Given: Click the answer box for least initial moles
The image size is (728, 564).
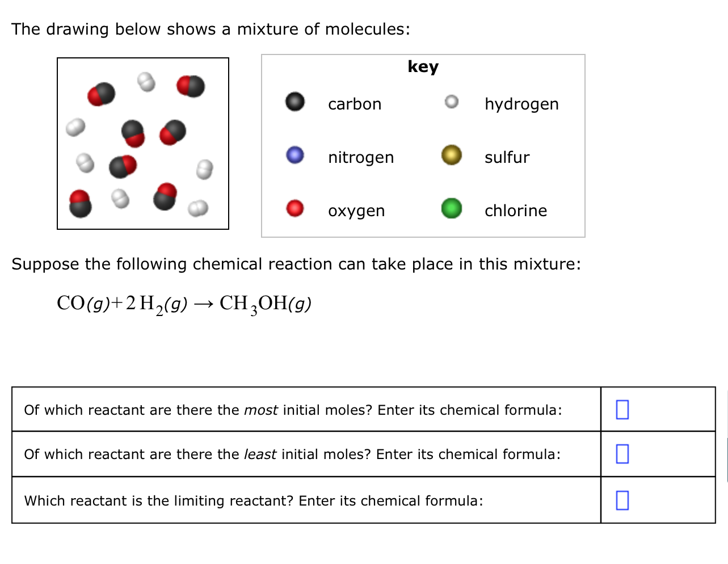Looking at the screenshot, I should (622, 454).
